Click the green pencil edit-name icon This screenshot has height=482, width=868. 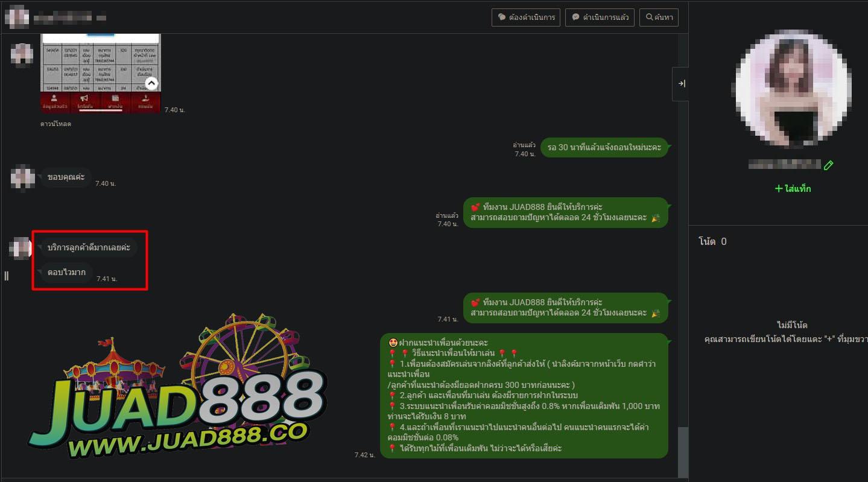[829, 165]
